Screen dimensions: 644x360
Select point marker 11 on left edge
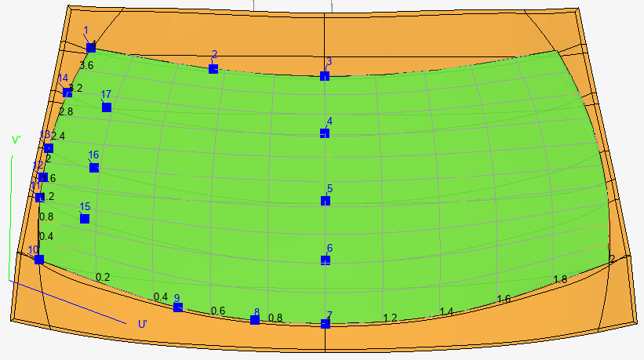click(x=40, y=197)
